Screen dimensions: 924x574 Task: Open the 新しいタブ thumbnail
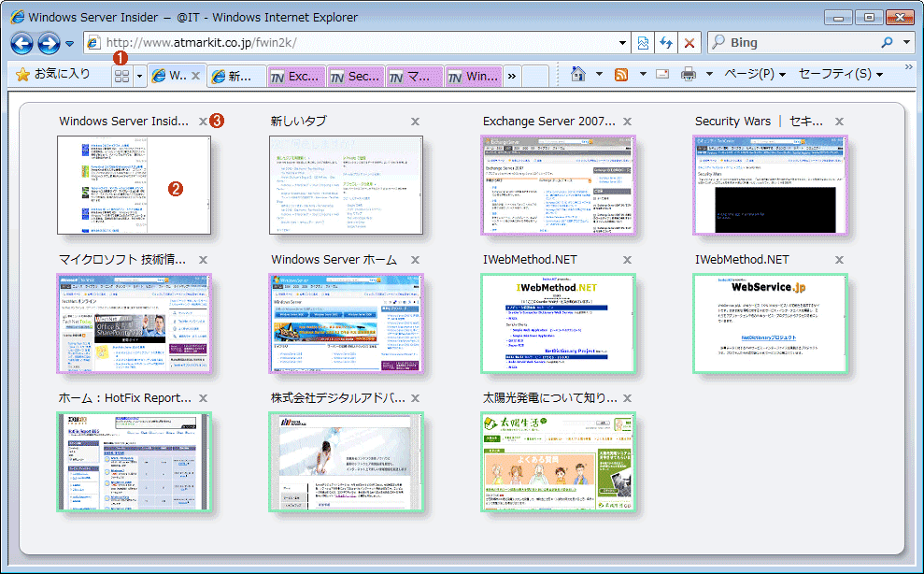coord(346,185)
